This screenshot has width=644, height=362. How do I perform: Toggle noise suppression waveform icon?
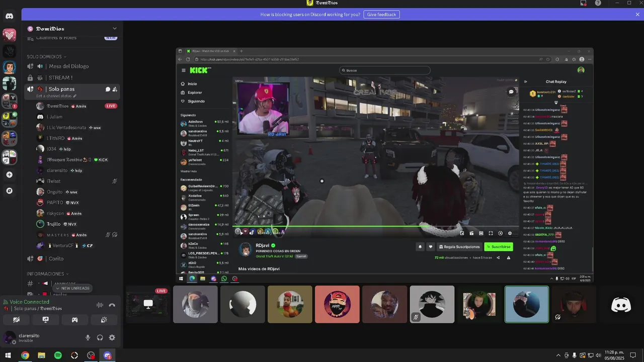point(100,305)
